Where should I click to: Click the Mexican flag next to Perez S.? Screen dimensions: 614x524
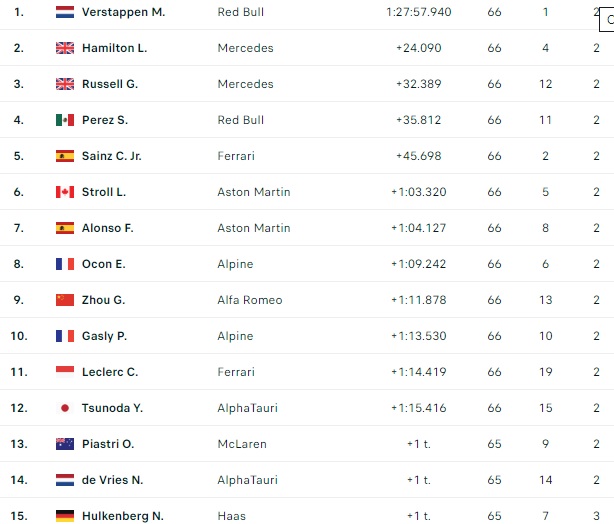pyautogui.click(x=65, y=120)
